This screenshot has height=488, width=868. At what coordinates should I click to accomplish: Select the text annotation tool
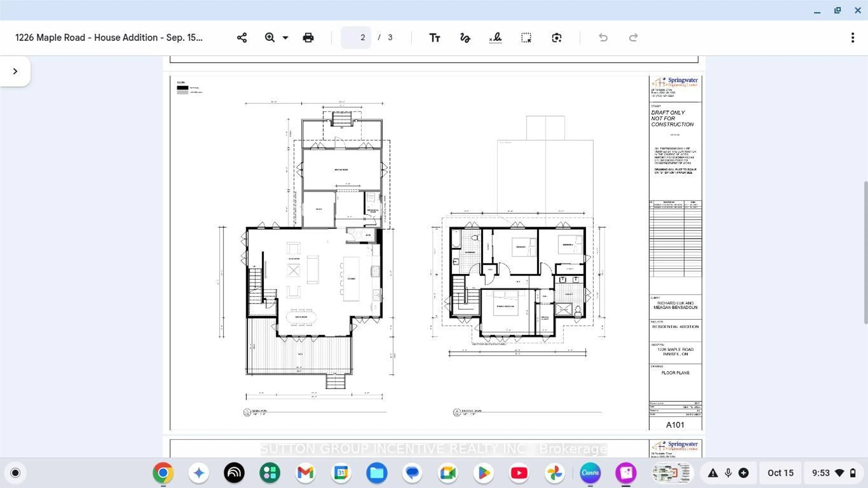(x=434, y=38)
